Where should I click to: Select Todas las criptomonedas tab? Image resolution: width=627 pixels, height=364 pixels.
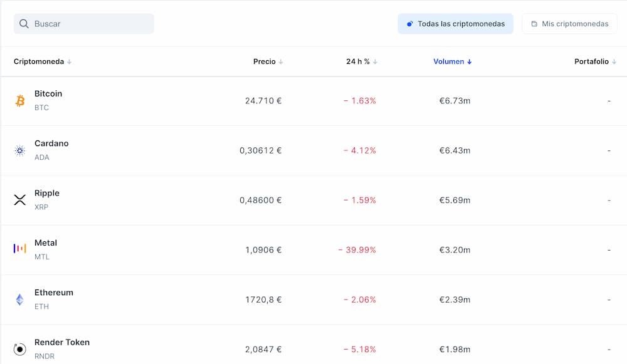[x=455, y=24]
